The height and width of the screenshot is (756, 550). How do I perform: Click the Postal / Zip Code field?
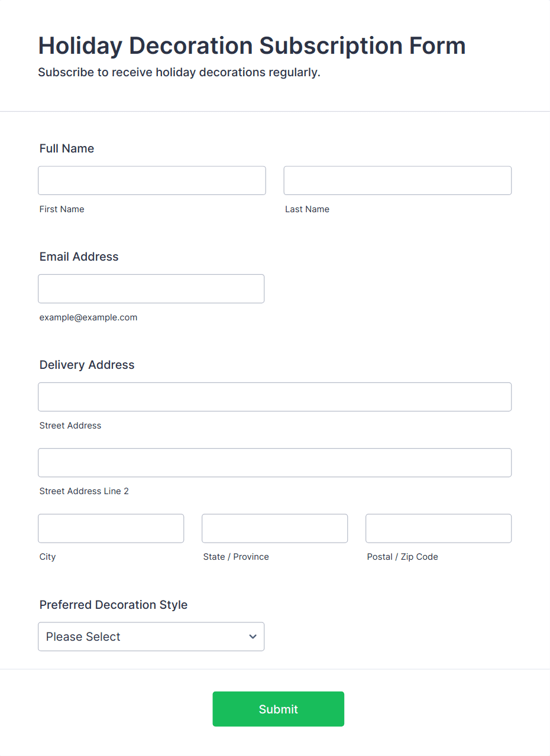click(x=438, y=528)
